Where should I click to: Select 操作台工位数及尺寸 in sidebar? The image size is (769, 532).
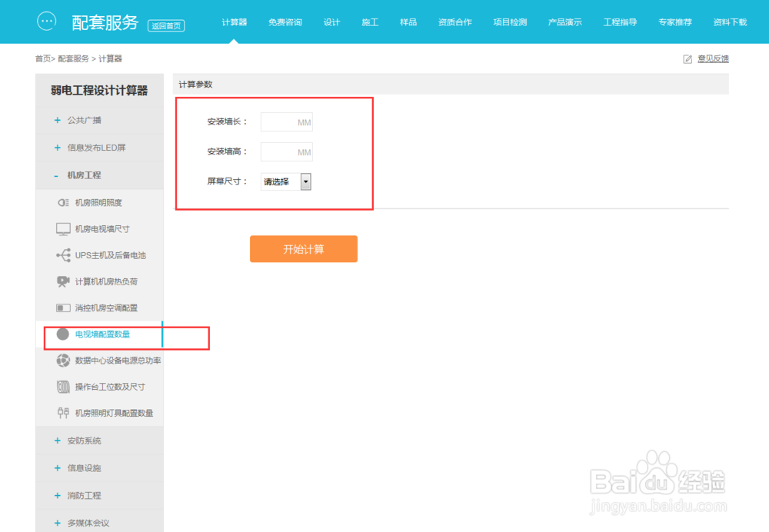(x=110, y=387)
